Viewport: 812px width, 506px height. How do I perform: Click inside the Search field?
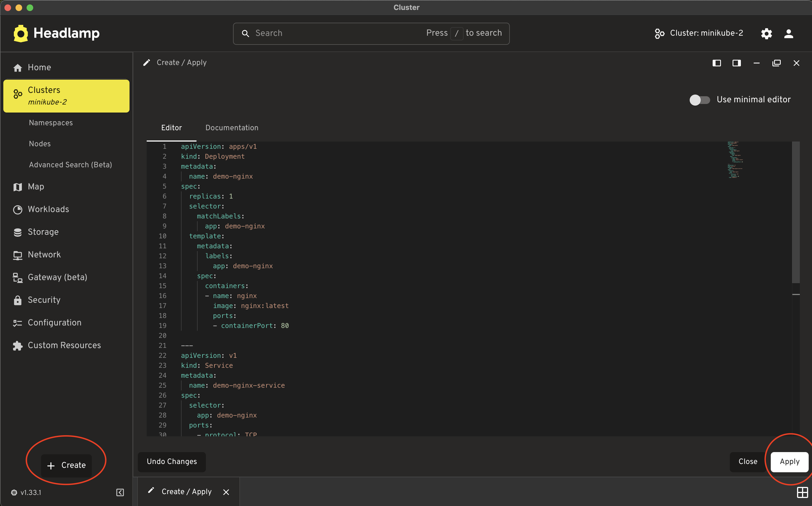tap(335, 33)
